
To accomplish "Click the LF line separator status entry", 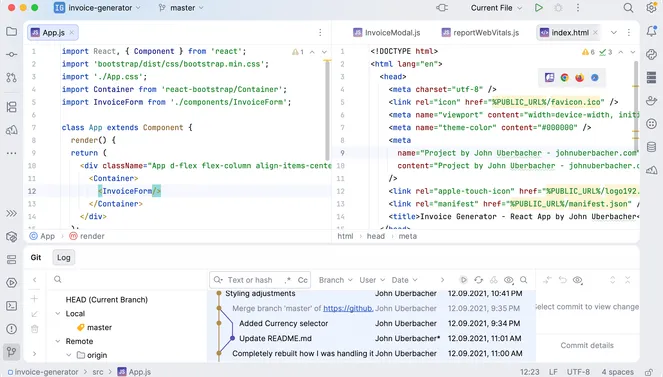I will 553,372.
